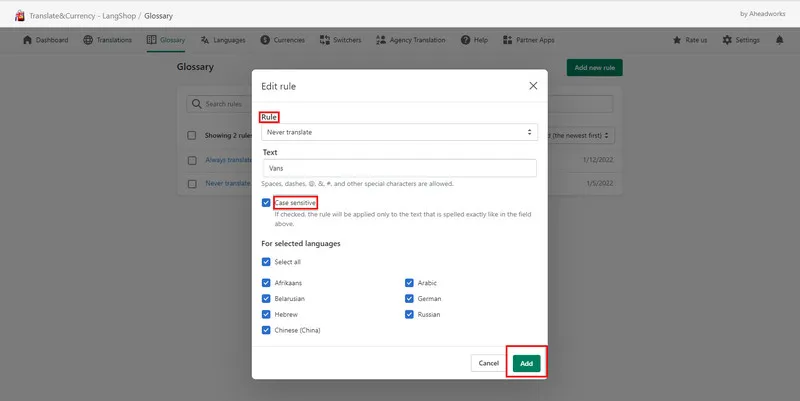800x401 pixels.
Task: Click the Partner Apps grid icon
Action: coord(507,40)
